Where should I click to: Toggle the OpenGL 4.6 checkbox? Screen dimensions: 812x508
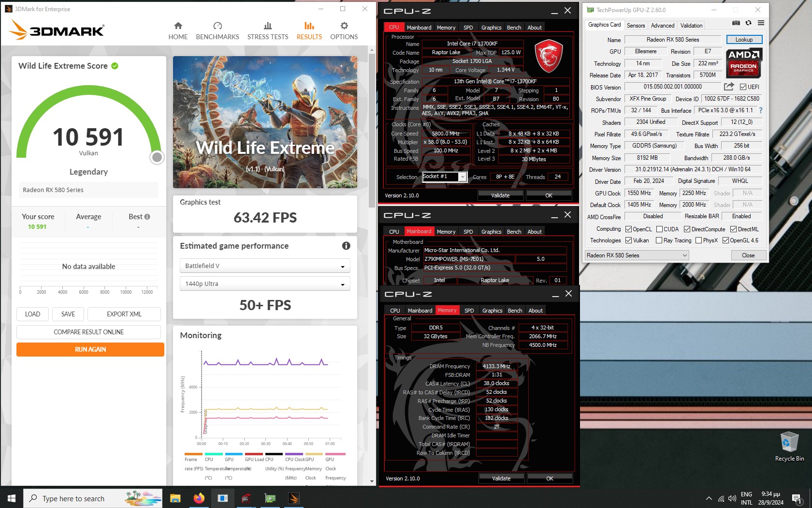click(725, 240)
